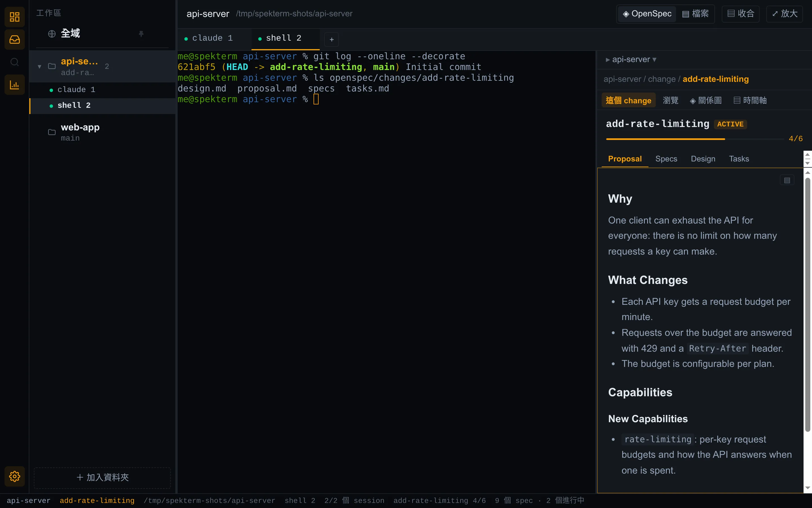Click tasks.md in terminal output
This screenshot has width=812, height=508.
[x=367, y=89]
